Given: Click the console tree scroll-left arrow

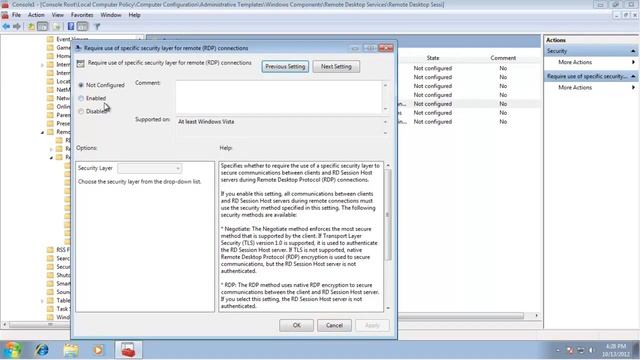Looking at the screenshot, I should tap(4, 324).
